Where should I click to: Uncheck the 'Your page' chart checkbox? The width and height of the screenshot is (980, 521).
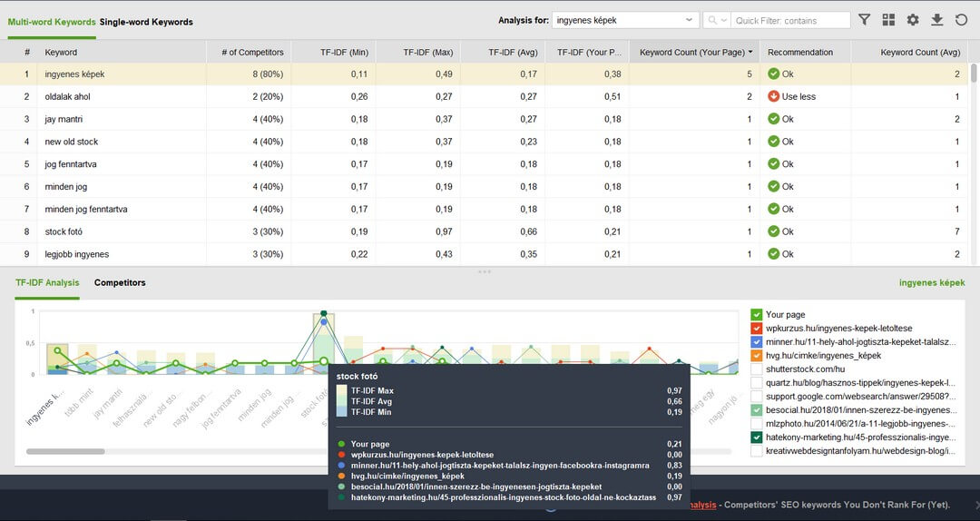click(x=757, y=314)
